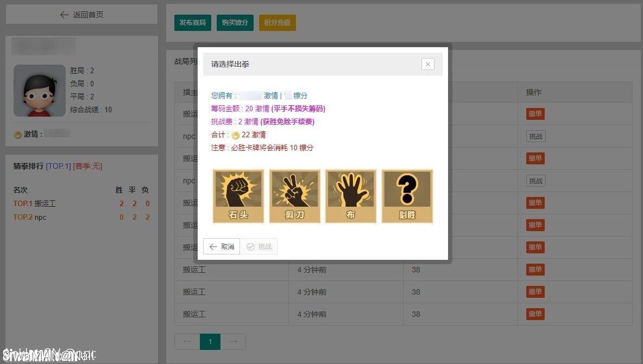
Task: Go to next page arrow
Action: 233,342
